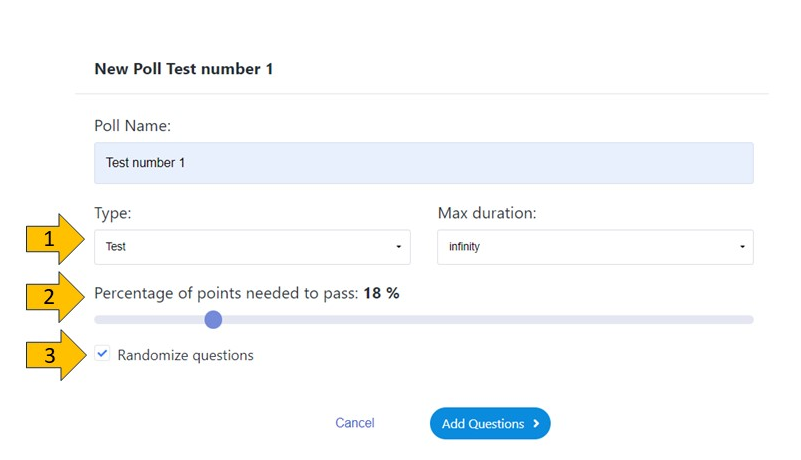Click the Max duration label

(x=486, y=213)
